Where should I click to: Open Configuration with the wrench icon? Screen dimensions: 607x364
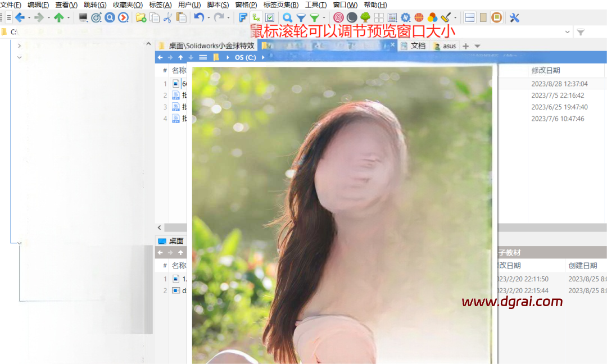pos(514,17)
